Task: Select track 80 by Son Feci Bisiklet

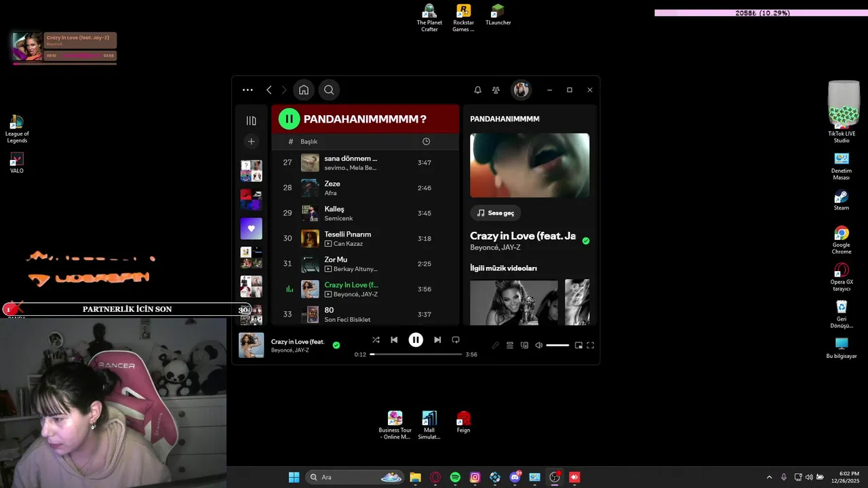Action: pyautogui.click(x=366, y=314)
